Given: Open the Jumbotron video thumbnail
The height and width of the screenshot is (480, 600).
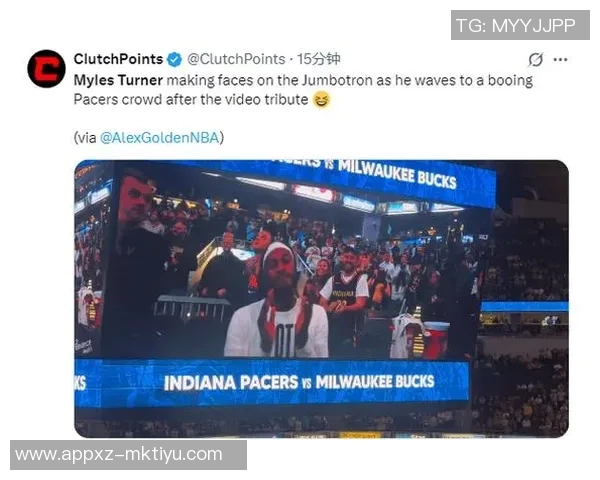Looking at the screenshot, I should click(321, 299).
